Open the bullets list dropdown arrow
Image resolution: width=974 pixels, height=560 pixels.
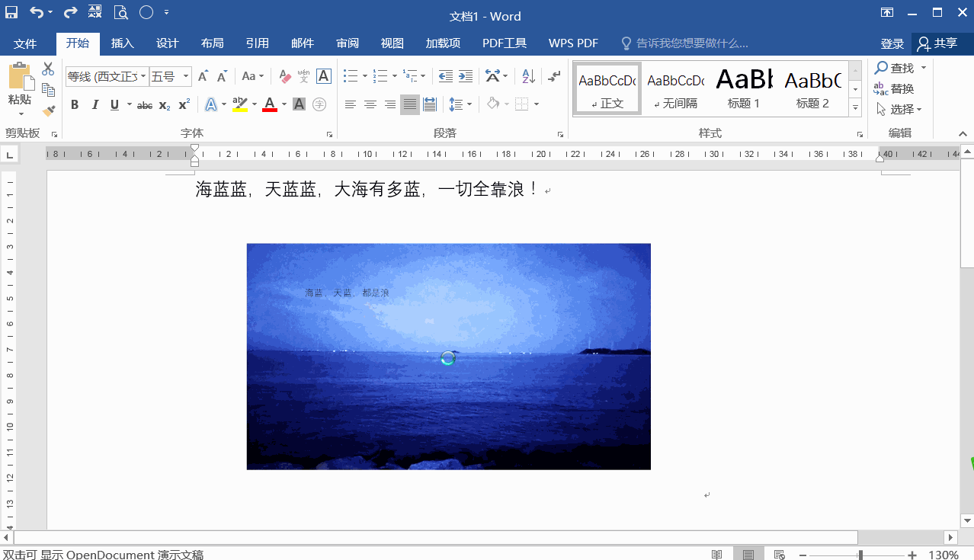[x=364, y=76]
